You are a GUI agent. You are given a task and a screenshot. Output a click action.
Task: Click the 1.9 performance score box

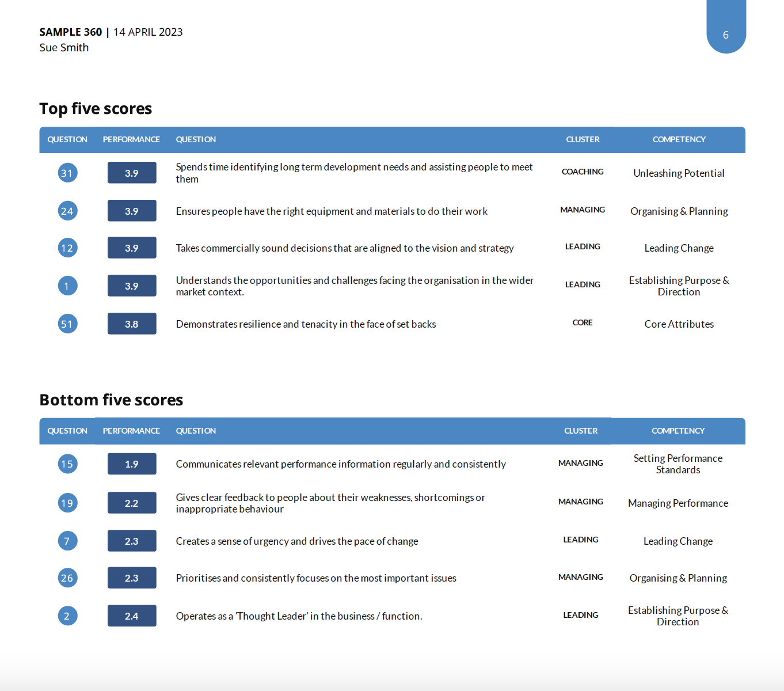tap(132, 464)
